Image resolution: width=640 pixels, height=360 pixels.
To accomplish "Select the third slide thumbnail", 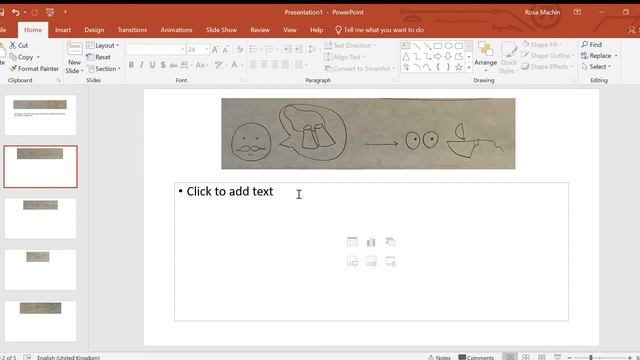I will pyautogui.click(x=40, y=218).
